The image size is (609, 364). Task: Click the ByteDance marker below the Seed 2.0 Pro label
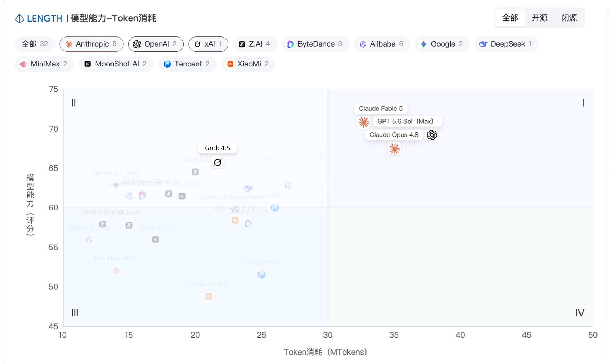[248, 223]
